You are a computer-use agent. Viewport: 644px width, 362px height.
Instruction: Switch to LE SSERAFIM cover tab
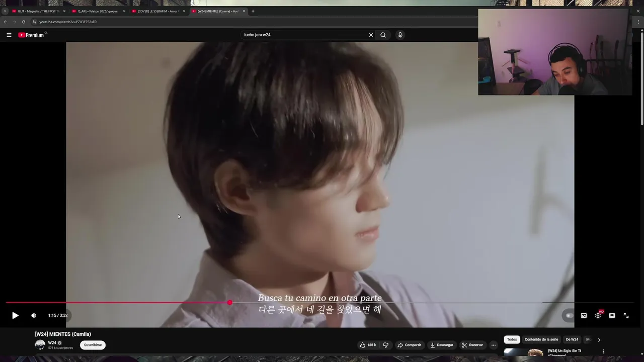(157, 11)
